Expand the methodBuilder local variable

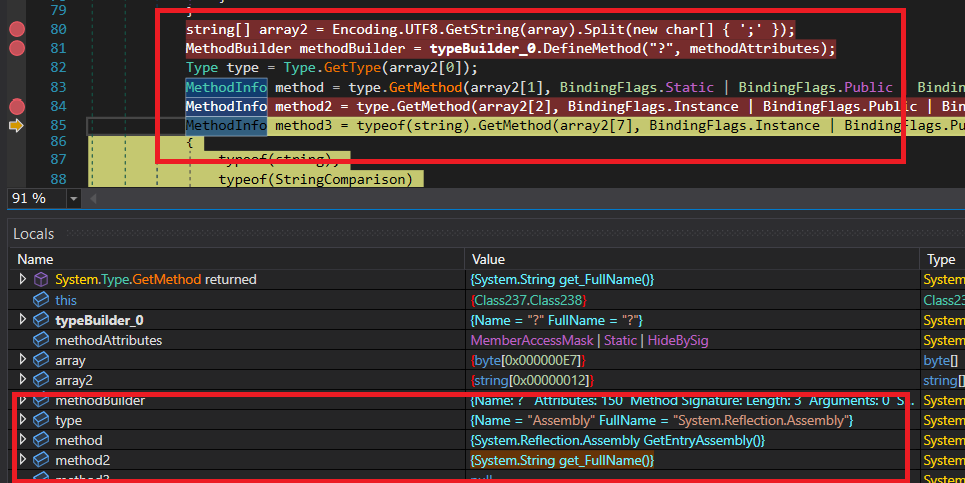coord(23,401)
